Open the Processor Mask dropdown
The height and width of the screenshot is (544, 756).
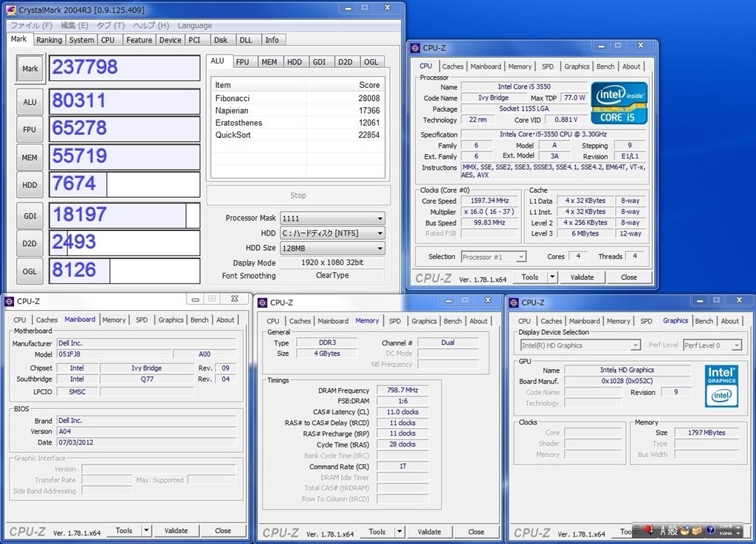(x=333, y=218)
